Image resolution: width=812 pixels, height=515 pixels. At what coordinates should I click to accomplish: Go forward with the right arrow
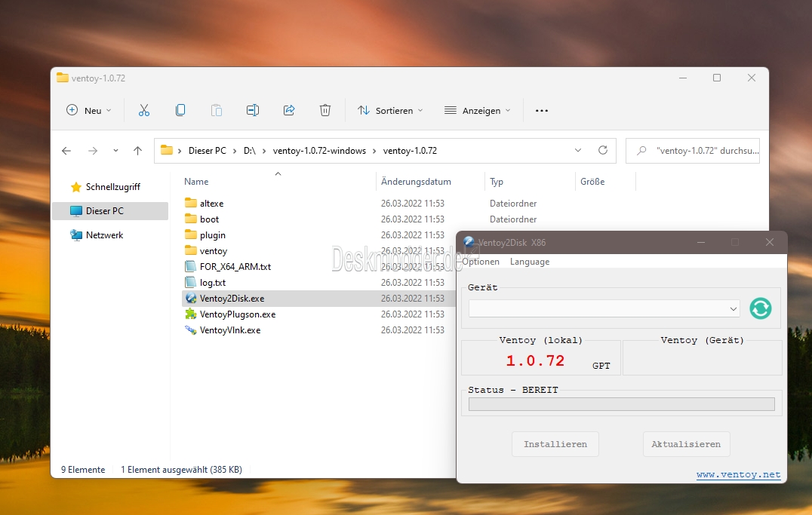[x=93, y=151]
